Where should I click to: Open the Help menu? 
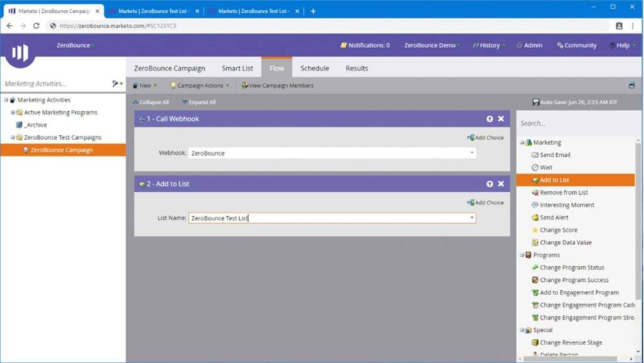(623, 45)
